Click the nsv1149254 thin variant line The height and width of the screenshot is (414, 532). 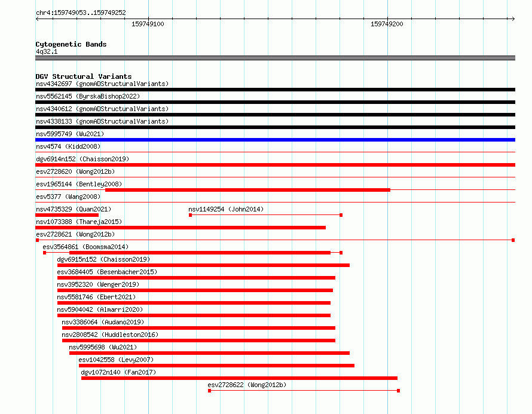265,215
